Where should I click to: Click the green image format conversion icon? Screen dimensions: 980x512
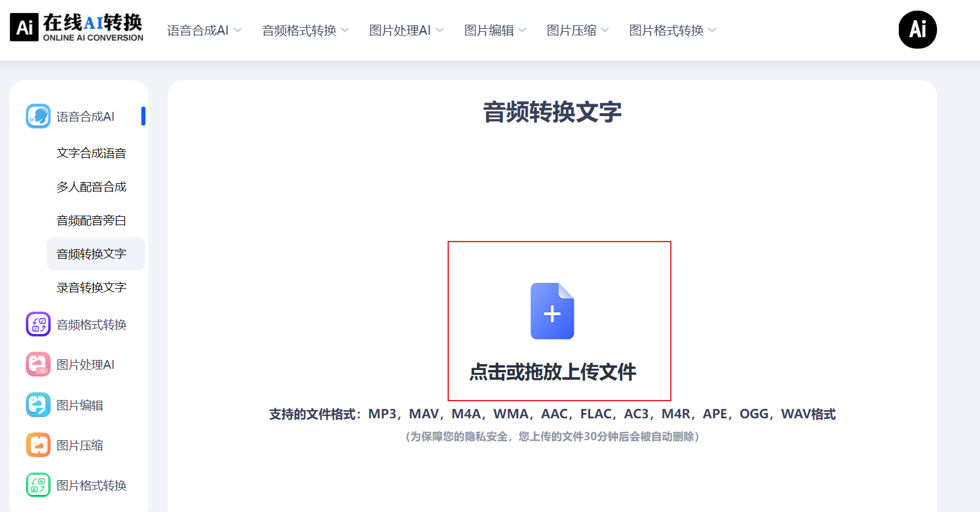click(38, 485)
